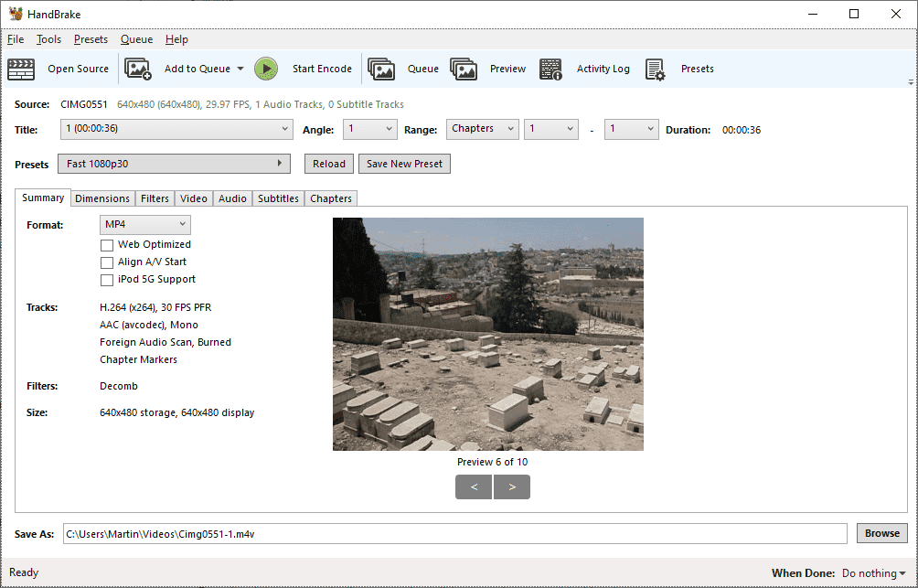Open the Presets menu
The height and width of the screenshot is (588, 918).
pos(91,39)
